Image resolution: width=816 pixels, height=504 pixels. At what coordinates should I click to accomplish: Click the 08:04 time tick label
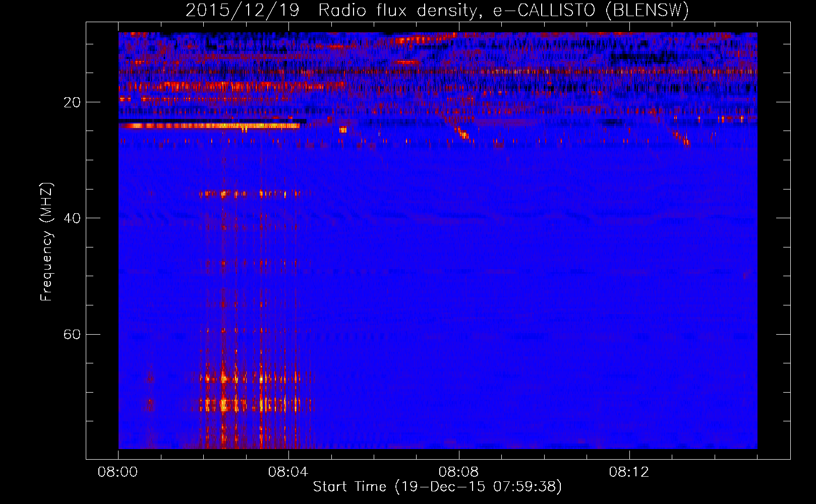(288, 472)
